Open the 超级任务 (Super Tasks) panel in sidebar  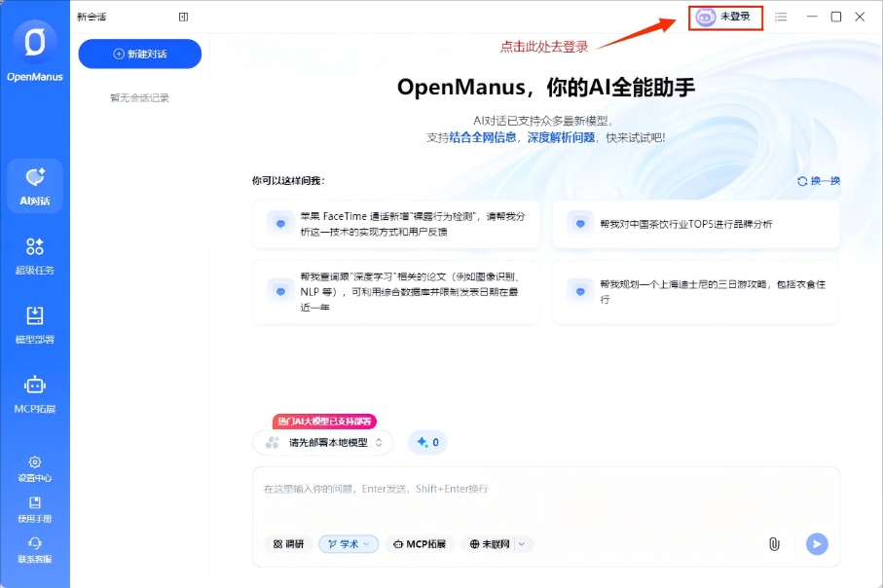(35, 254)
